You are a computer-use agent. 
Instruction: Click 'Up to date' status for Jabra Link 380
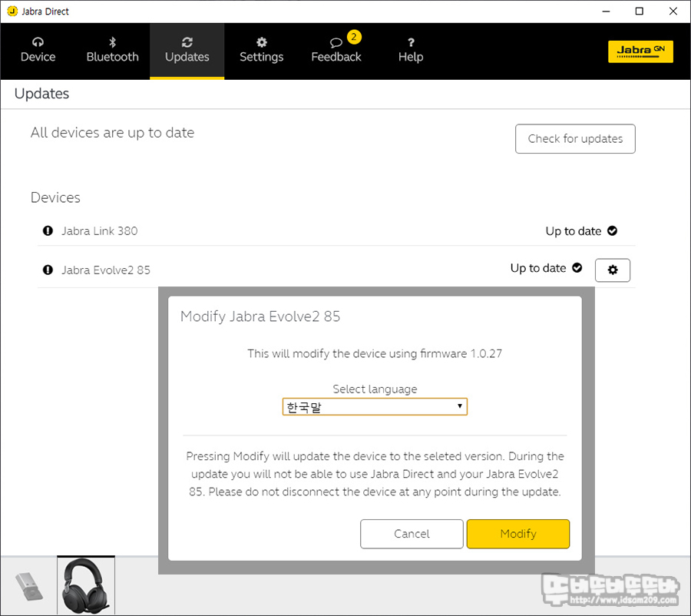click(x=574, y=231)
